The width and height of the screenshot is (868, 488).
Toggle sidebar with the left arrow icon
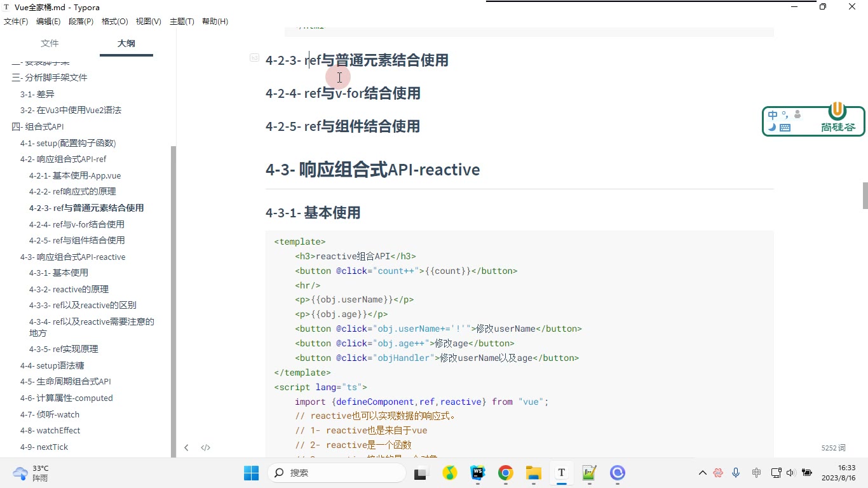186,447
